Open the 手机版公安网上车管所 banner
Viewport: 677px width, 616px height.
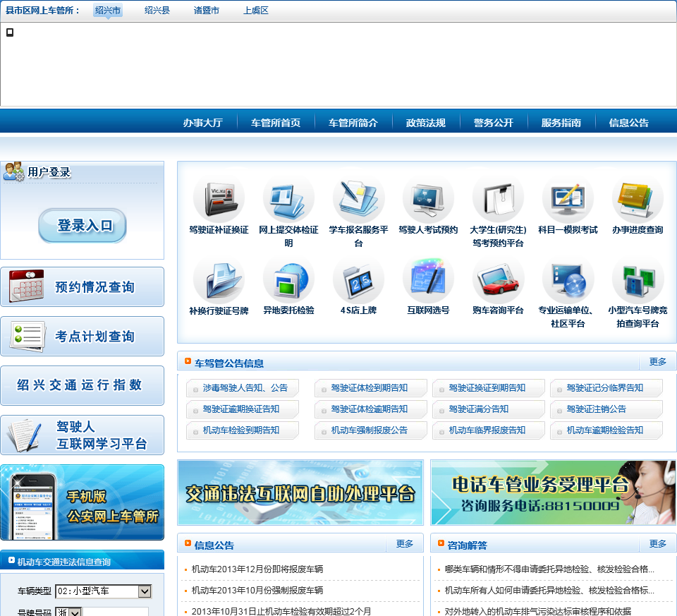pos(82,502)
